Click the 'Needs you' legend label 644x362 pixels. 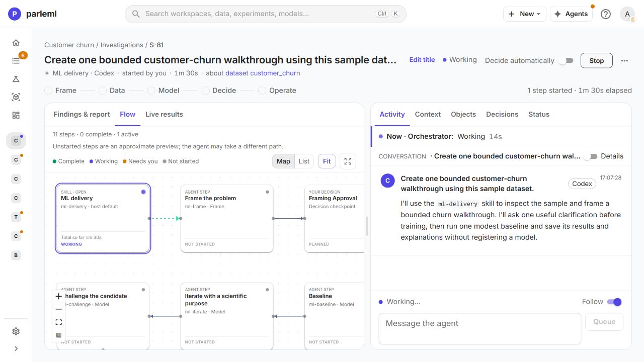tap(143, 161)
